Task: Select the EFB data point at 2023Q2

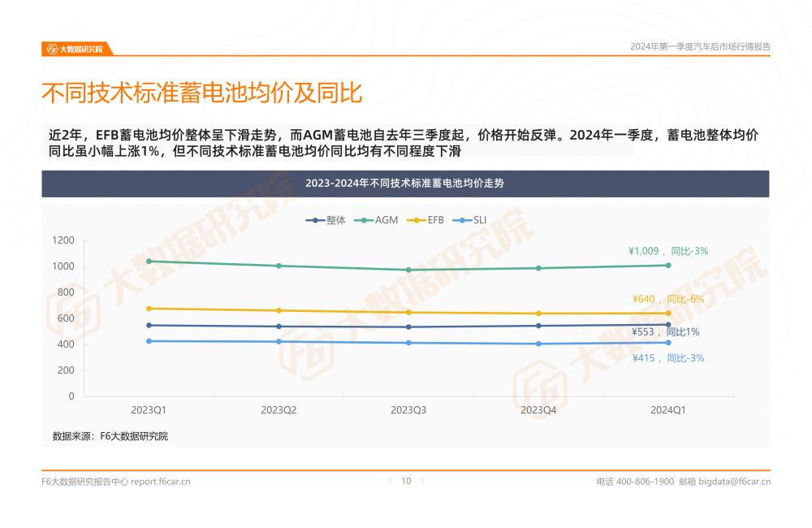Action: [279, 310]
